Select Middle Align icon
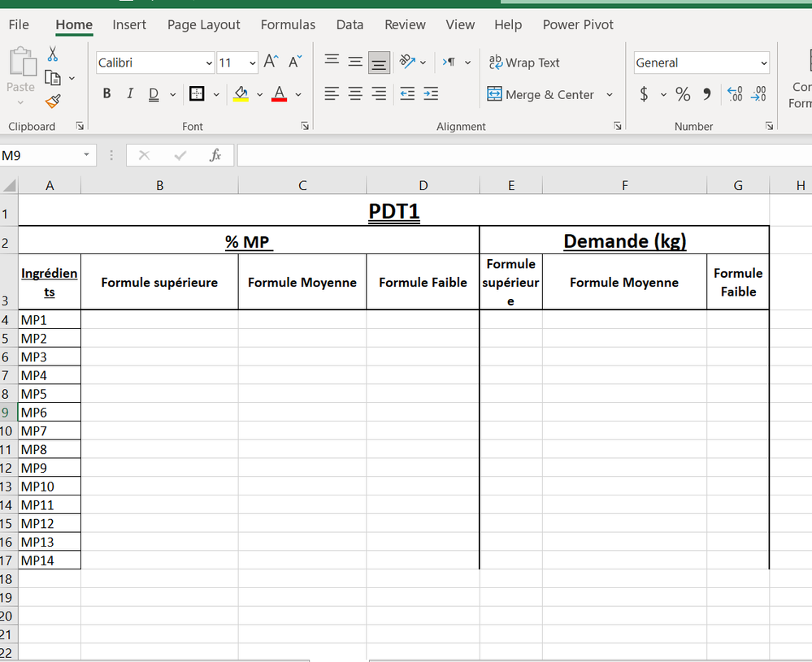The image size is (812, 662). [355, 62]
